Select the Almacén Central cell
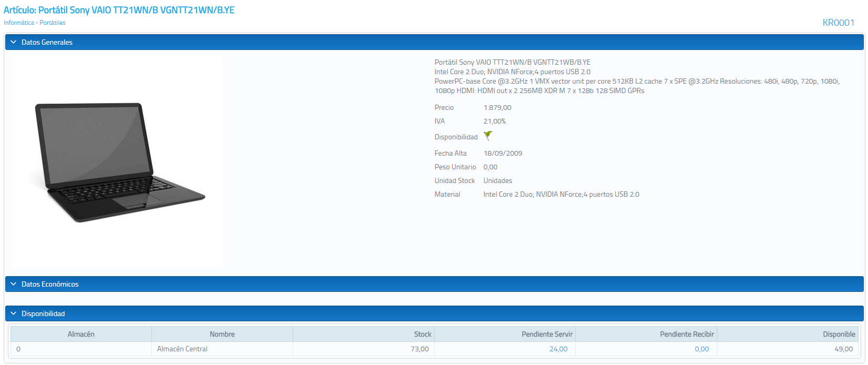868x365 pixels. coord(222,349)
